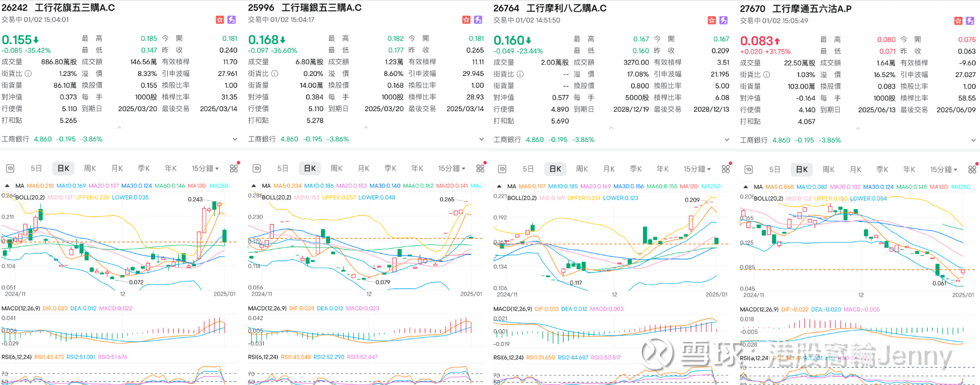Screen dimensions: 980x385
Task: Switch to the 月K tab in panel 27670
Action: (x=855, y=169)
